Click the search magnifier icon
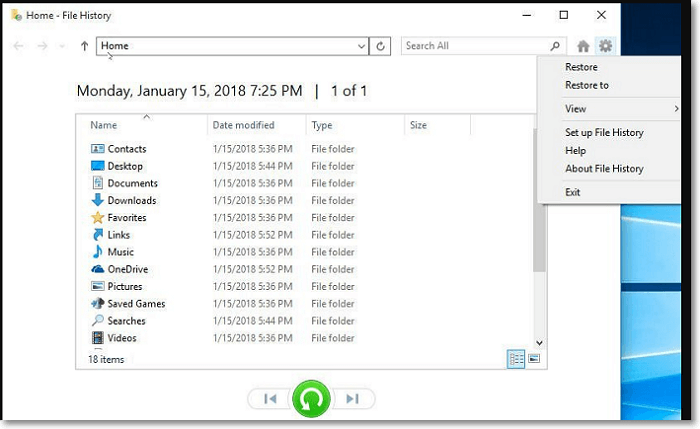The image size is (700, 429). coord(556,46)
